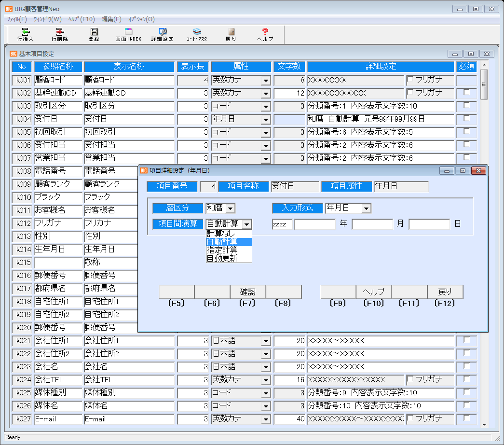Toggle フリガナ checkbox in the k002 row
The width and height of the screenshot is (504, 445).
click(410, 92)
